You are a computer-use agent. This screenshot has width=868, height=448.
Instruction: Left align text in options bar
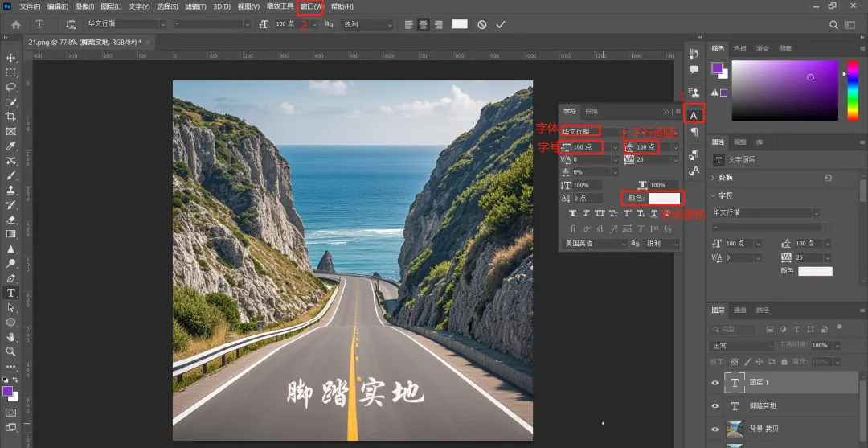click(x=409, y=25)
